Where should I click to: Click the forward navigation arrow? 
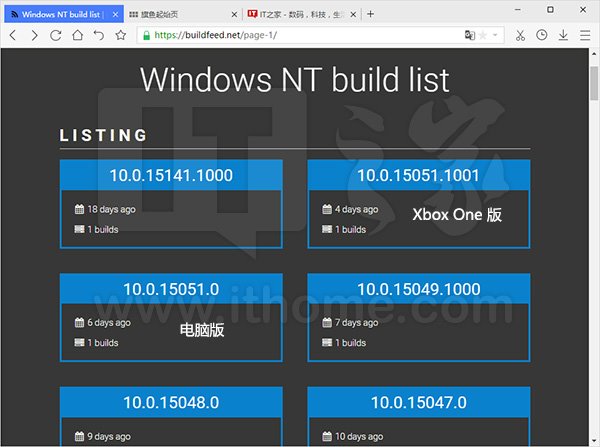click(x=34, y=35)
